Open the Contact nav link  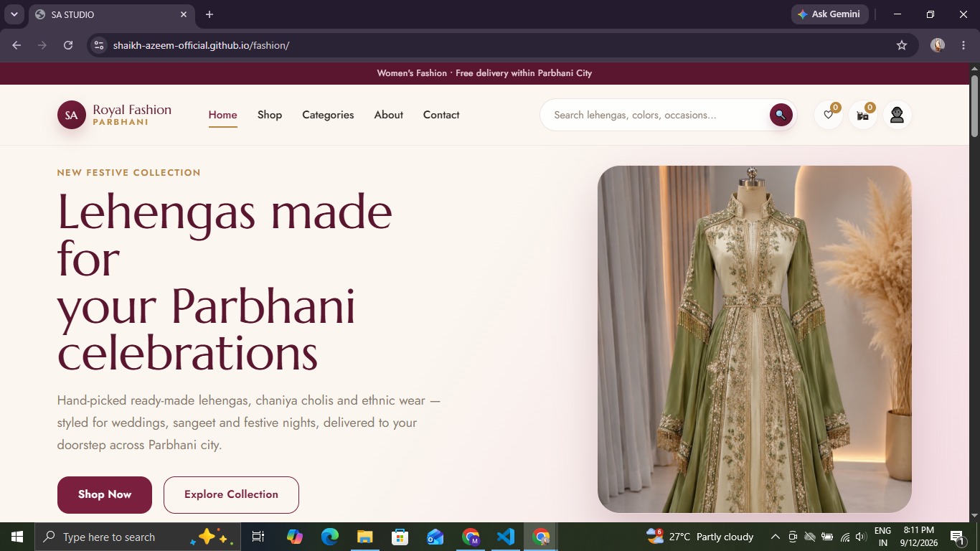(x=441, y=115)
